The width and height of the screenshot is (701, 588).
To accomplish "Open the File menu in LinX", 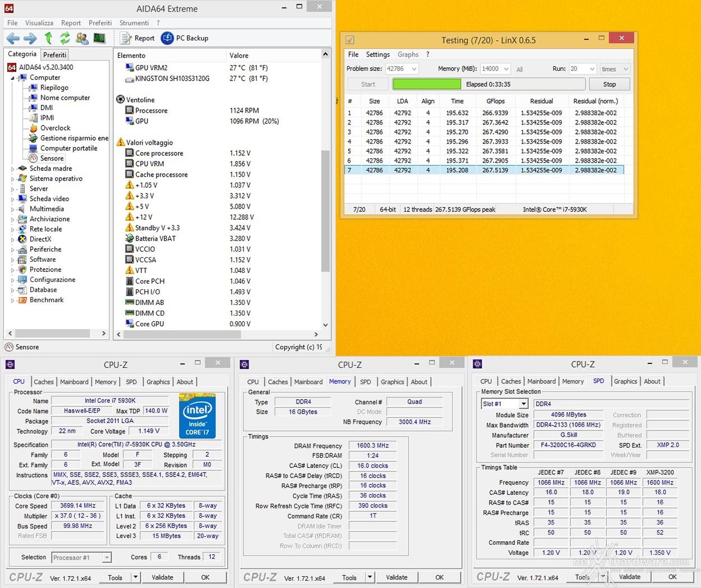I will tap(353, 54).
